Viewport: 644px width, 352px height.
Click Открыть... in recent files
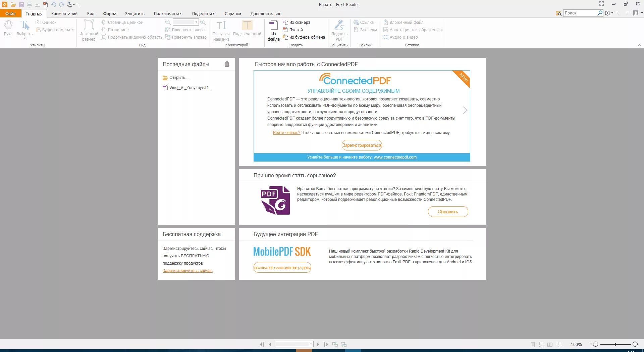(175, 78)
